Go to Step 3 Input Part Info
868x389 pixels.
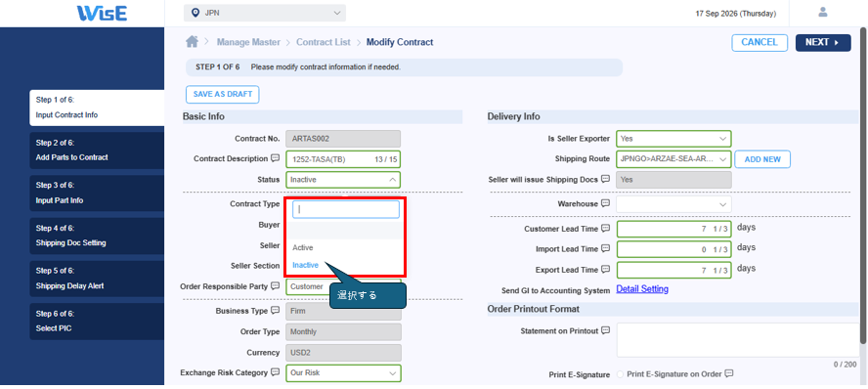click(x=97, y=193)
